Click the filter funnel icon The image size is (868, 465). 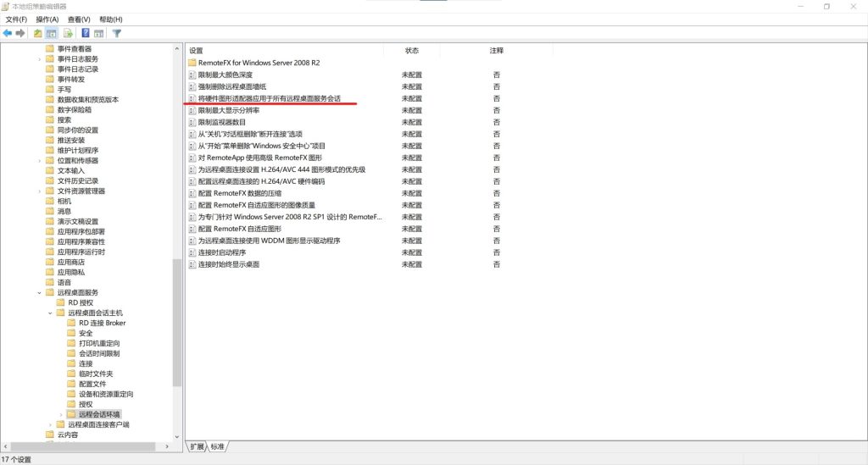point(117,33)
